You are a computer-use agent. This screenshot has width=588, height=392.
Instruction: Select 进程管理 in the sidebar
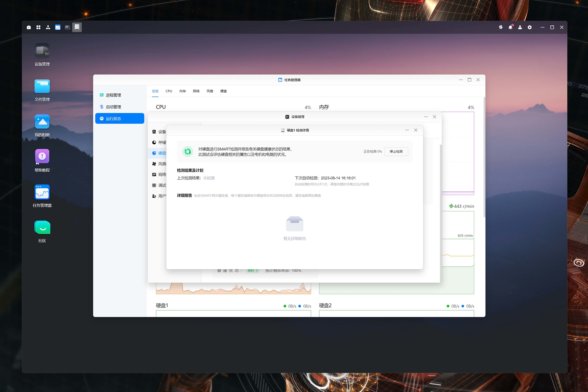(x=113, y=95)
